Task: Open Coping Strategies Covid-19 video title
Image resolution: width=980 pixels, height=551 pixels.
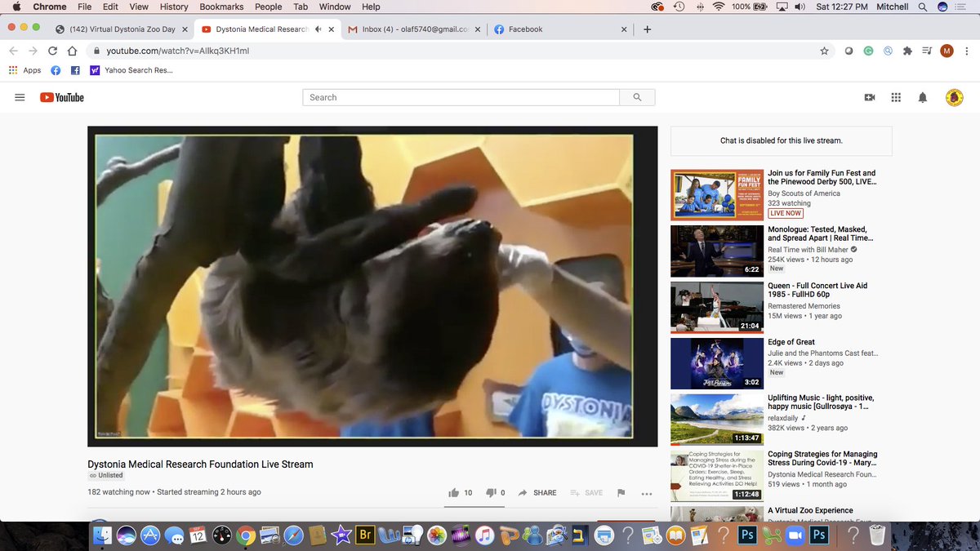Action: 822,459
